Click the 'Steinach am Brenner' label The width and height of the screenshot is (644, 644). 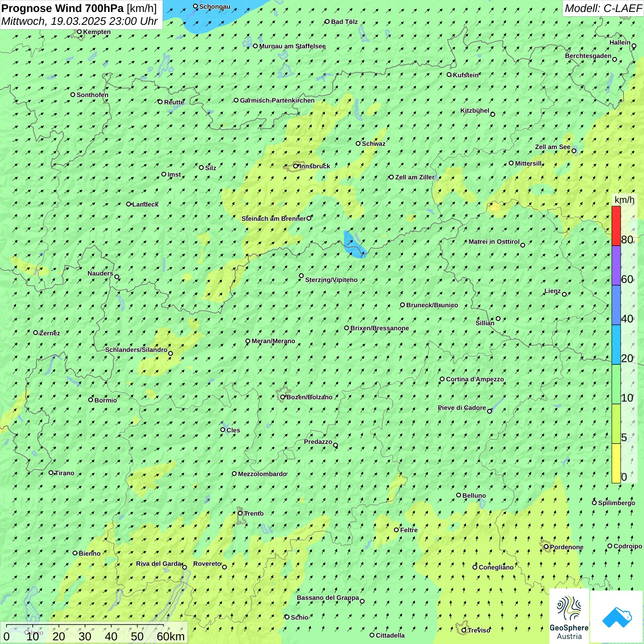273,218
